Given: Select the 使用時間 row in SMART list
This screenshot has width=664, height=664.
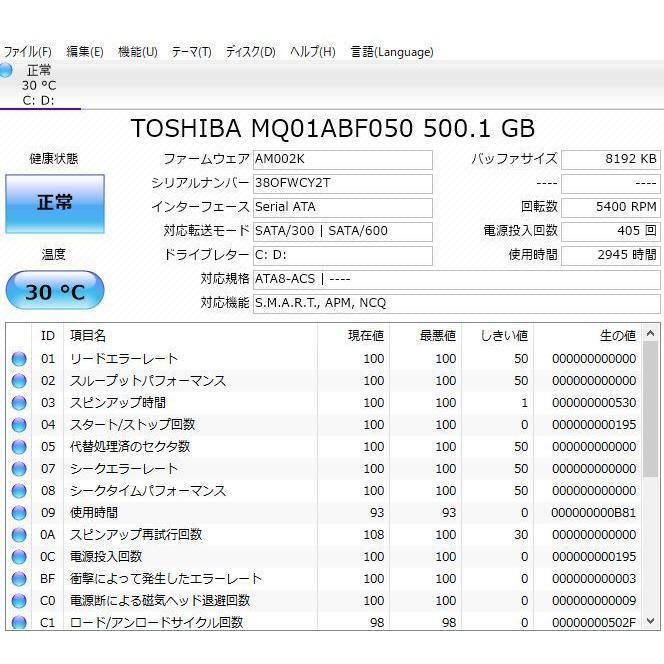Looking at the screenshot, I should coord(94,513).
